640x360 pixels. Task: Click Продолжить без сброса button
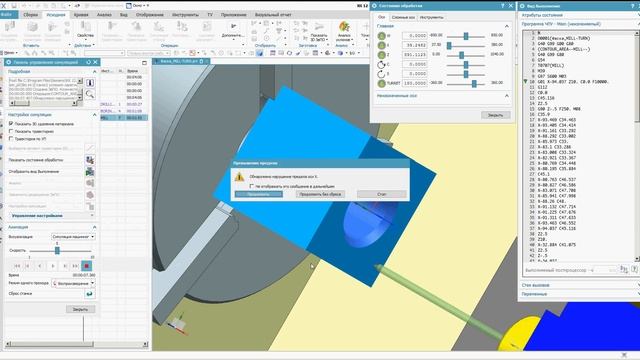click(x=320, y=194)
